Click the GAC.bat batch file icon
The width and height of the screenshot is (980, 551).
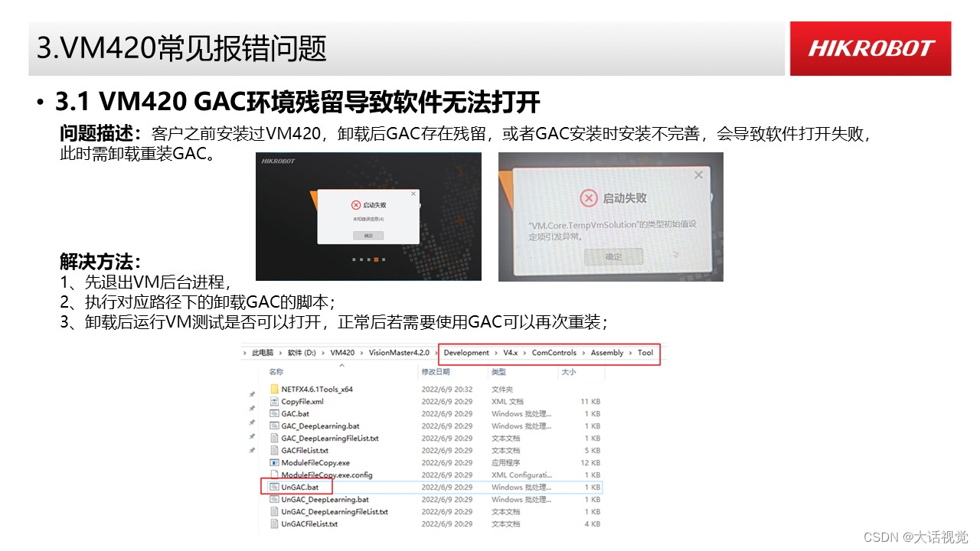click(x=274, y=414)
